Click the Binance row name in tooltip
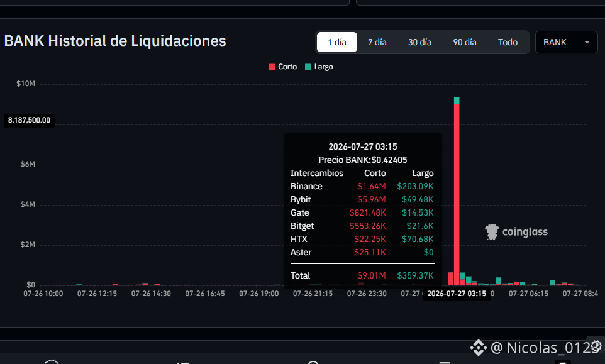 (x=306, y=186)
